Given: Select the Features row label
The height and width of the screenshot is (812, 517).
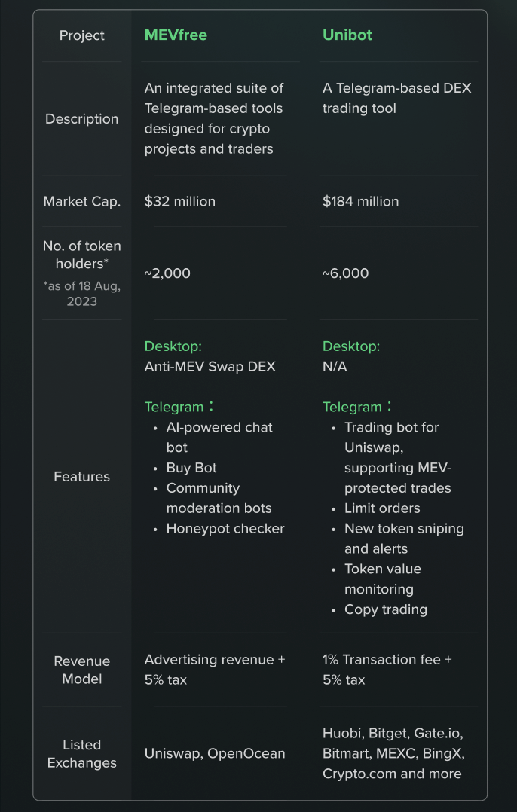Looking at the screenshot, I should [x=82, y=476].
